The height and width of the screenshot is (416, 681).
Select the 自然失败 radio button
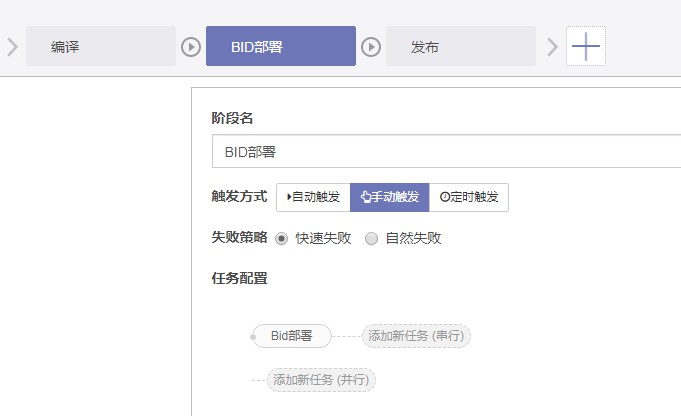pos(371,238)
